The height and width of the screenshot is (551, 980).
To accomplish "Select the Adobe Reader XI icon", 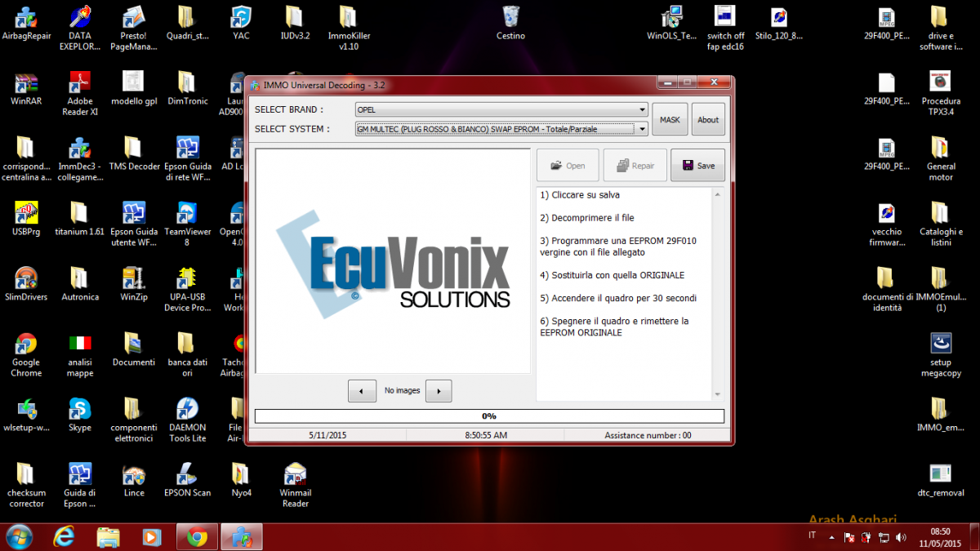I will coord(80,94).
